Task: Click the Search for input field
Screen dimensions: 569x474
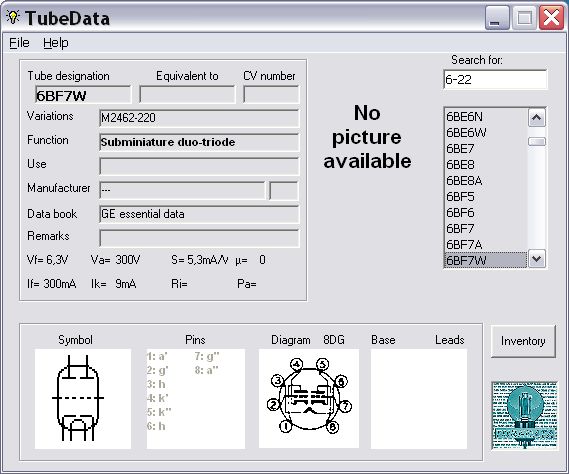Action: 495,79
